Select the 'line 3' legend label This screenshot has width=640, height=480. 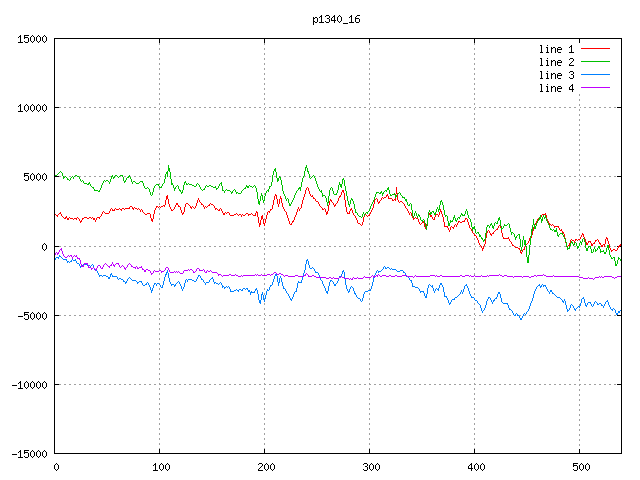coord(557,75)
